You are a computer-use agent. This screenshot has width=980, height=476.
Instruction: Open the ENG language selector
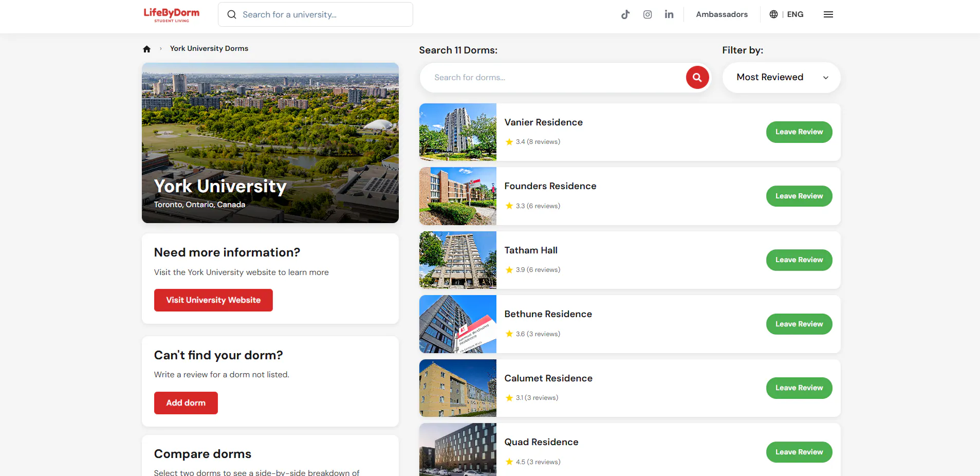tap(795, 14)
